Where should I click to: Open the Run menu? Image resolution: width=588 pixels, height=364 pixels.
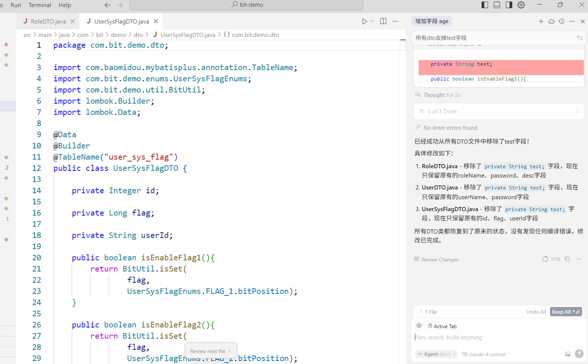click(16, 5)
